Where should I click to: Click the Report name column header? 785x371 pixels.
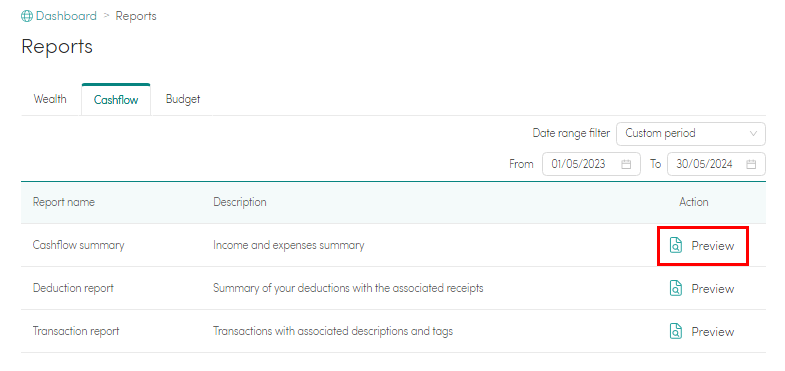64,202
